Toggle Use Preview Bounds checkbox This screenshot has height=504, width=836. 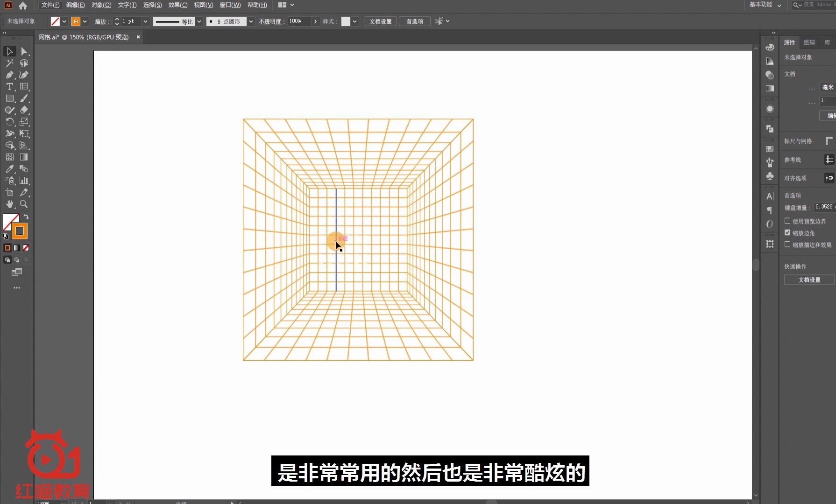[787, 221]
